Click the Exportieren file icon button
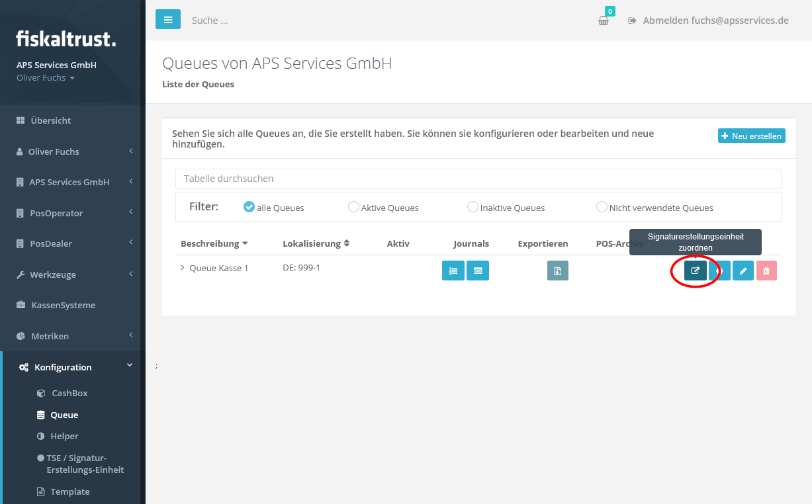 (557, 271)
